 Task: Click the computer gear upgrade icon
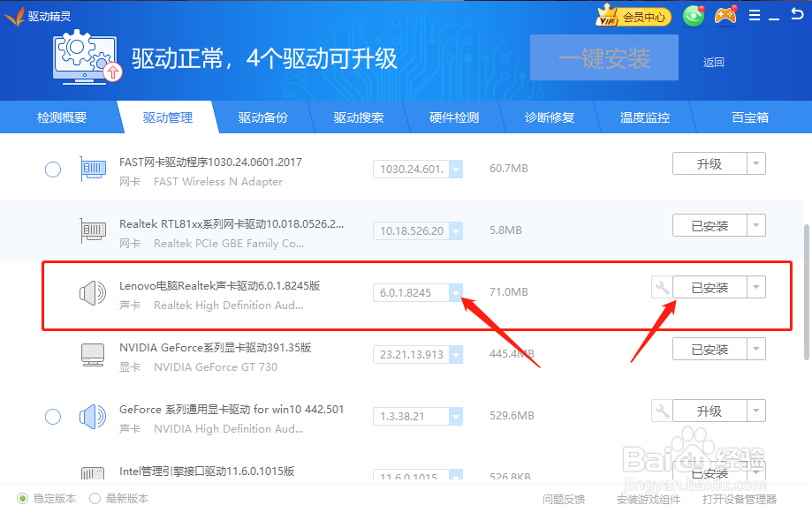pyautogui.click(x=87, y=57)
